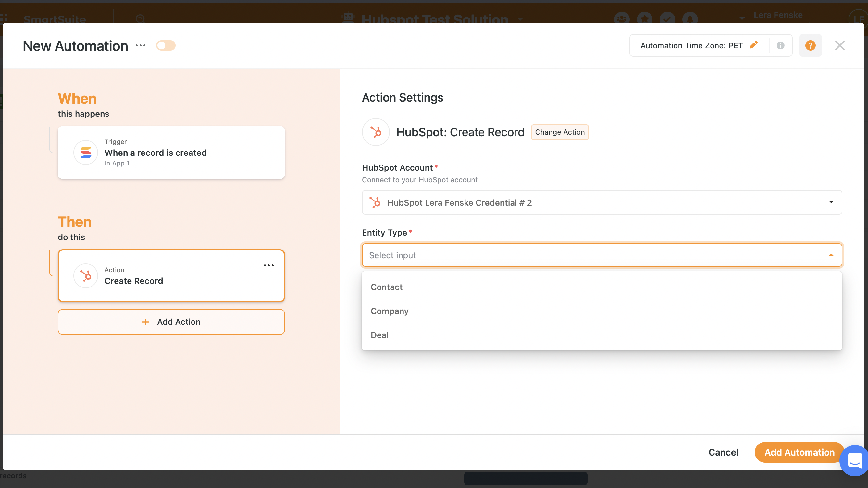Click the Change Action button
Image resolution: width=868 pixels, height=488 pixels.
click(x=559, y=132)
